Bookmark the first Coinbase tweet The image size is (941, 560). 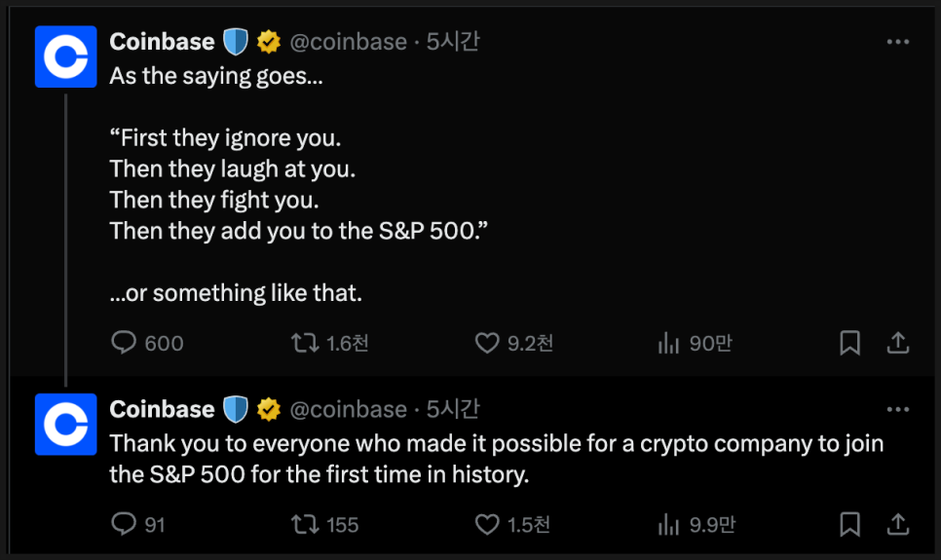[x=849, y=343]
